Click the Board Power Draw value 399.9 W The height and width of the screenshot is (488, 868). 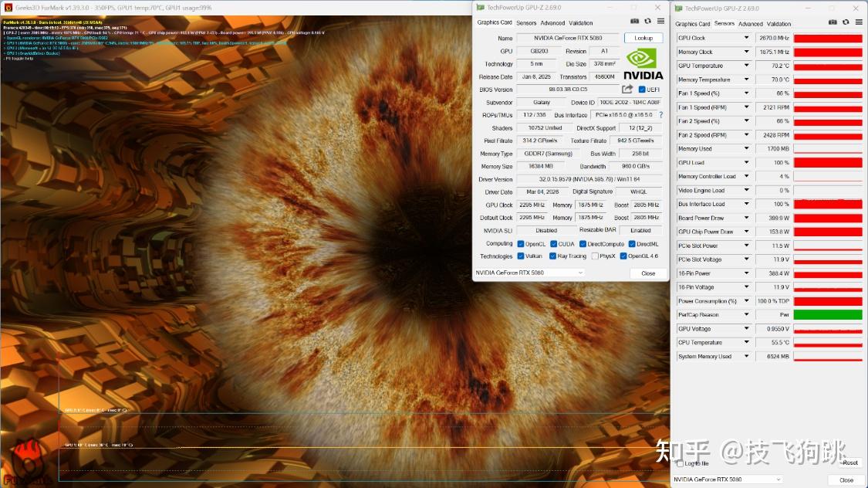point(772,218)
